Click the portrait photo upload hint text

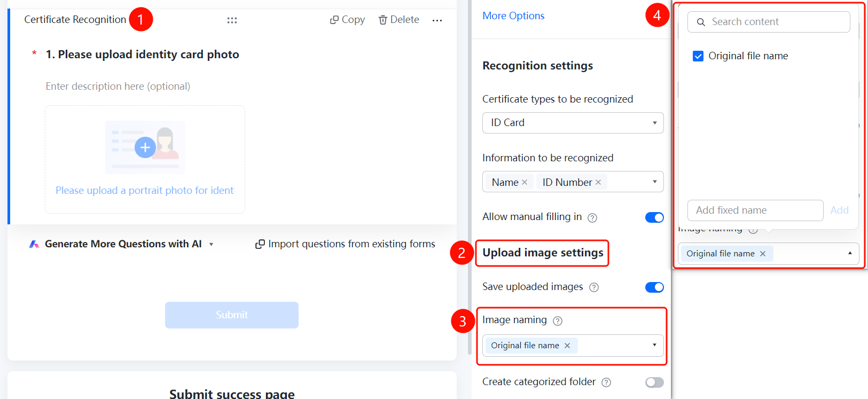(145, 191)
